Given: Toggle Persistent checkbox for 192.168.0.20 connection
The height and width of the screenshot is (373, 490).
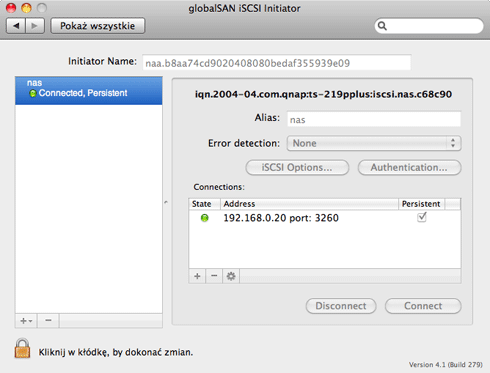Looking at the screenshot, I should point(422,217).
